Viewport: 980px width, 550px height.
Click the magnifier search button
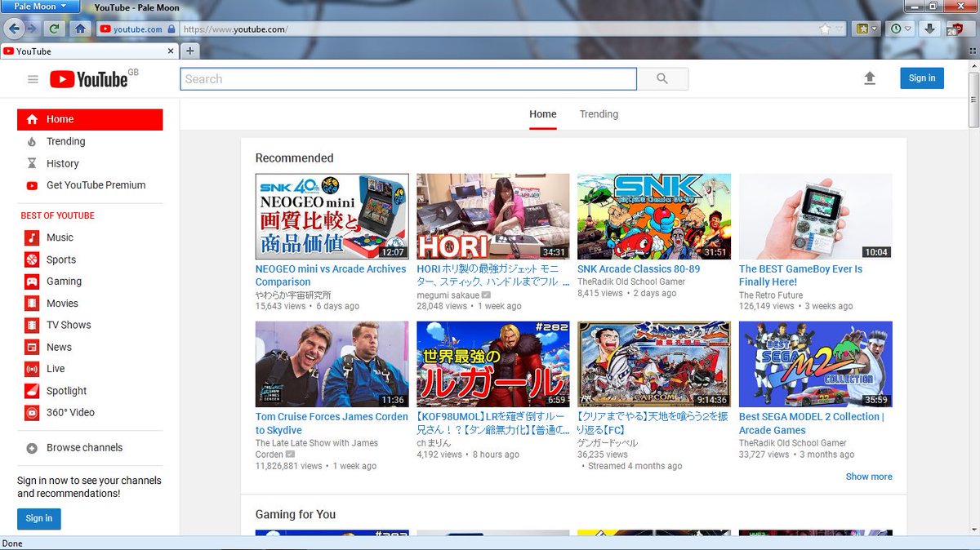[x=662, y=79]
